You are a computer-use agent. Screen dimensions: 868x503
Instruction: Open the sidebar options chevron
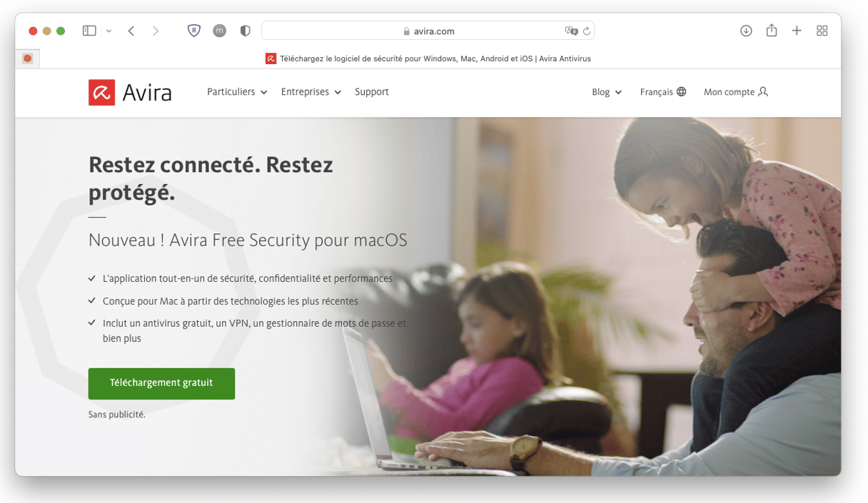coord(108,31)
